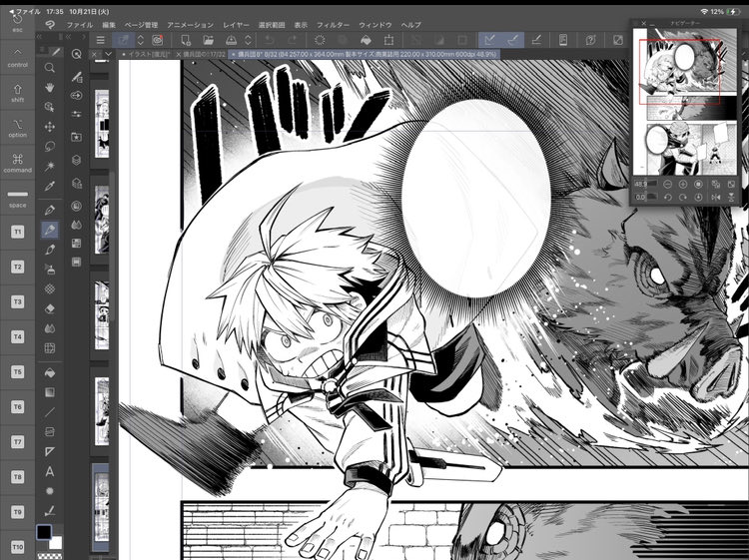Expand the hamburger menu in command bar
The height and width of the screenshot is (560, 749).
pyautogui.click(x=100, y=40)
